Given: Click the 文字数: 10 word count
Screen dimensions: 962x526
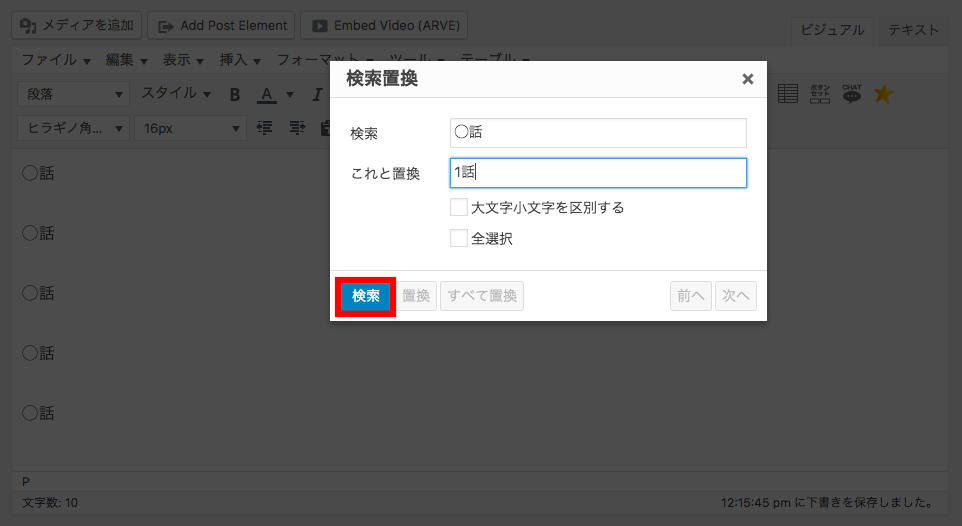Looking at the screenshot, I should click(x=50, y=503).
